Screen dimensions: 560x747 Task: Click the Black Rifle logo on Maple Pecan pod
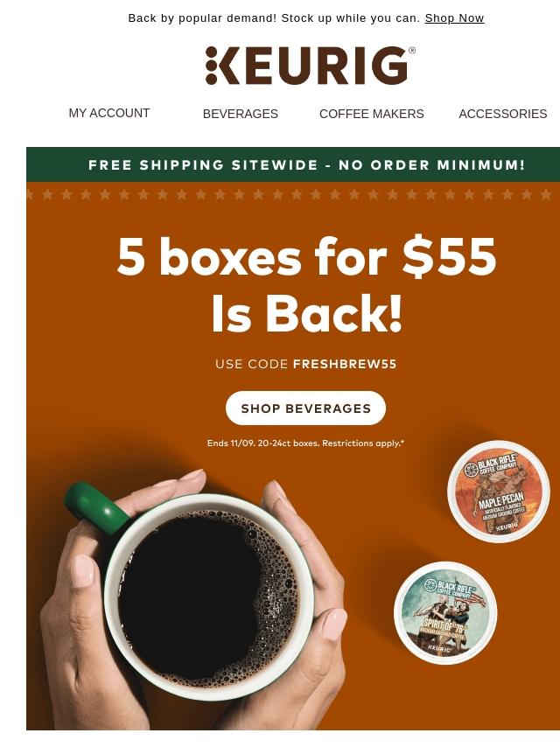coord(471,470)
